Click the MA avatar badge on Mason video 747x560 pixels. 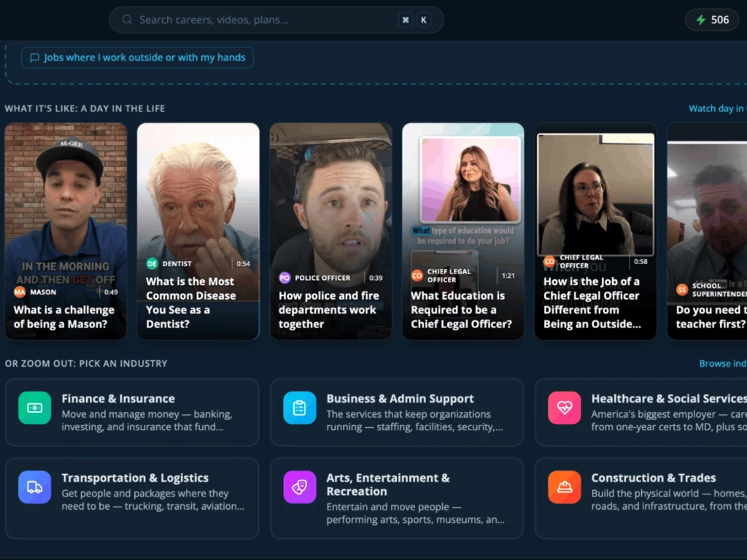tap(20, 292)
